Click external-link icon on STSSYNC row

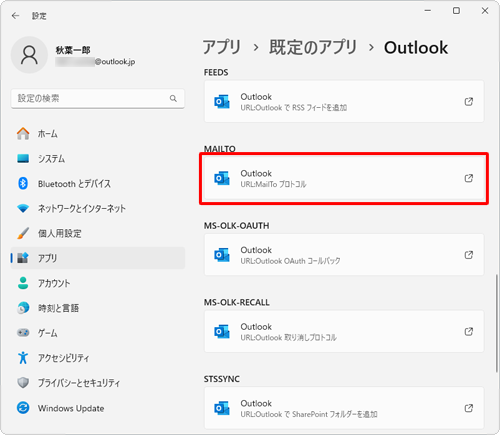(469, 408)
